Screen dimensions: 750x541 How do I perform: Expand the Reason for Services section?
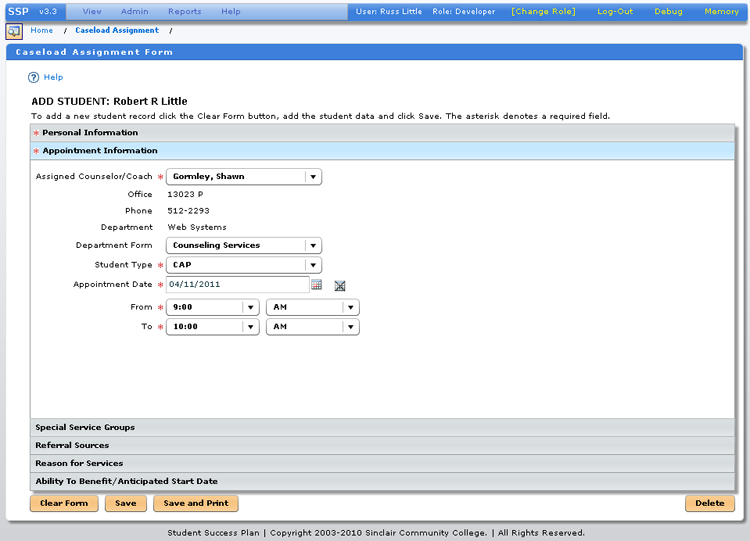coord(79,464)
